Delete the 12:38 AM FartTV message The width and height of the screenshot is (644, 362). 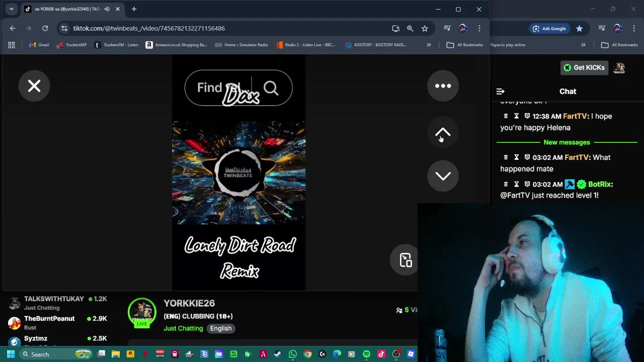(506, 116)
